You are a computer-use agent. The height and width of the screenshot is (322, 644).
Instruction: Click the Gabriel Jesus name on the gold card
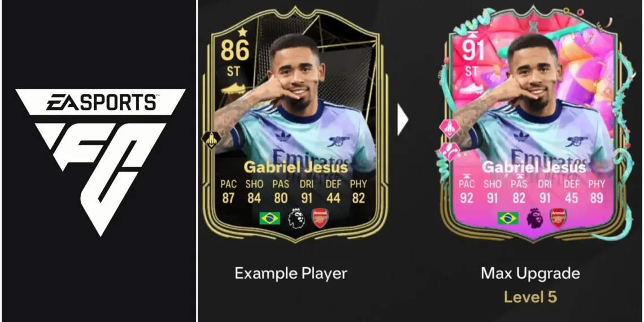pos(295,167)
